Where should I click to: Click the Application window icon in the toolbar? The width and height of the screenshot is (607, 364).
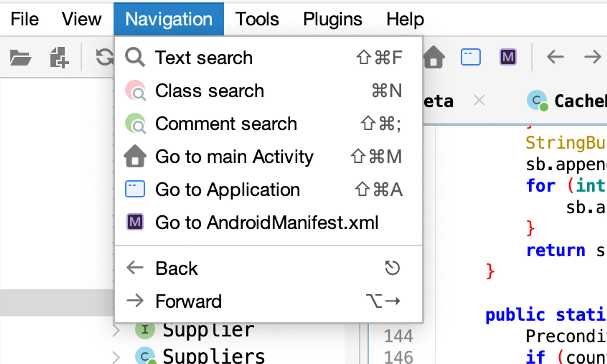click(x=470, y=57)
